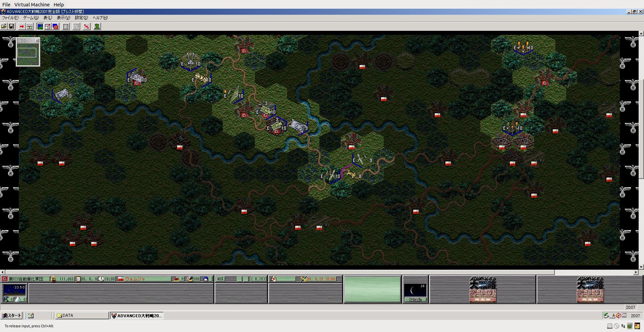Click the スタート start button
The width and height of the screenshot is (644, 332).
[12, 316]
